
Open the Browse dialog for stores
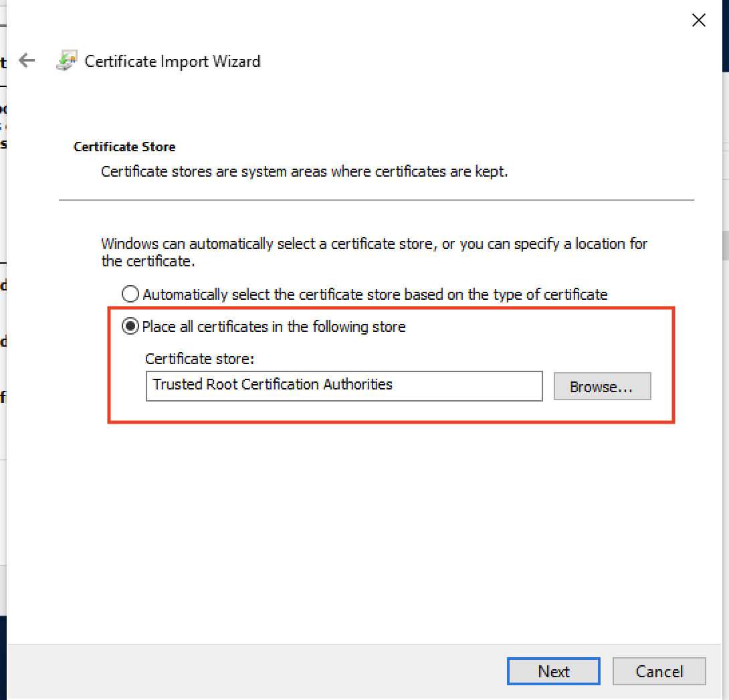point(602,386)
